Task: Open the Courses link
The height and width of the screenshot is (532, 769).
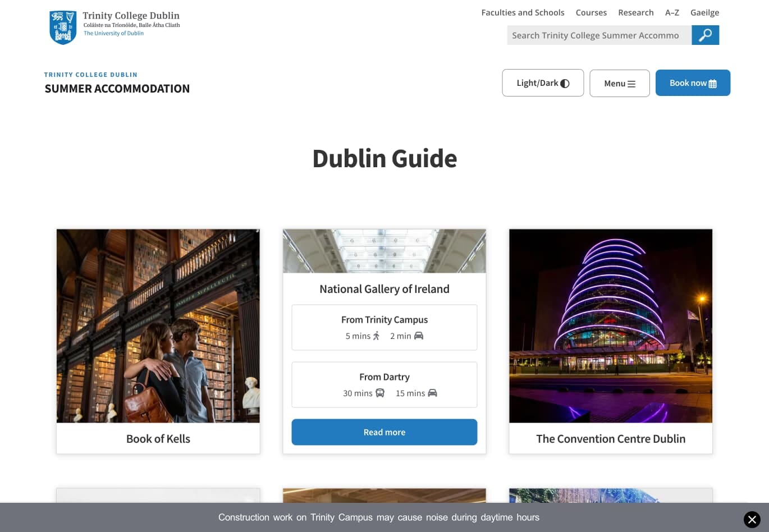Action: [591, 12]
